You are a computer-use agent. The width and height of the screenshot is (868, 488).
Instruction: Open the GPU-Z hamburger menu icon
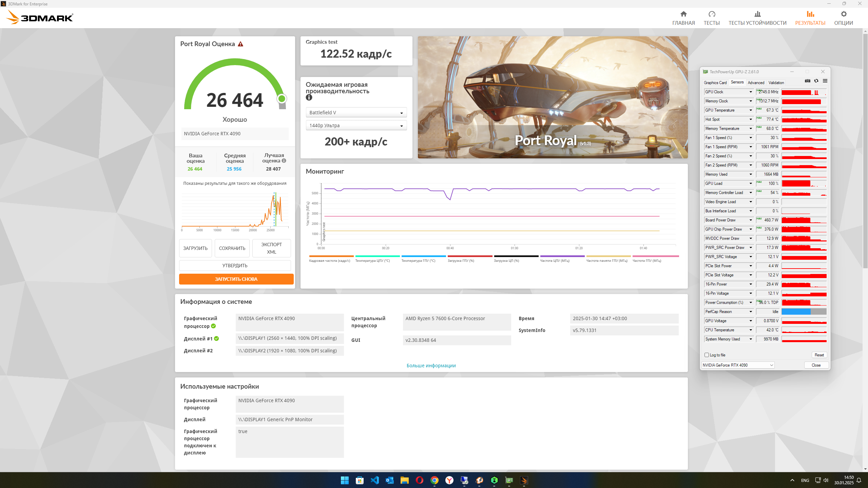pyautogui.click(x=825, y=81)
